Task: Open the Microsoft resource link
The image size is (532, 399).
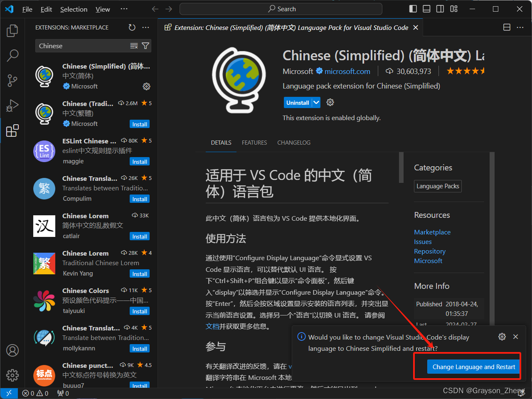Action: [x=428, y=261]
